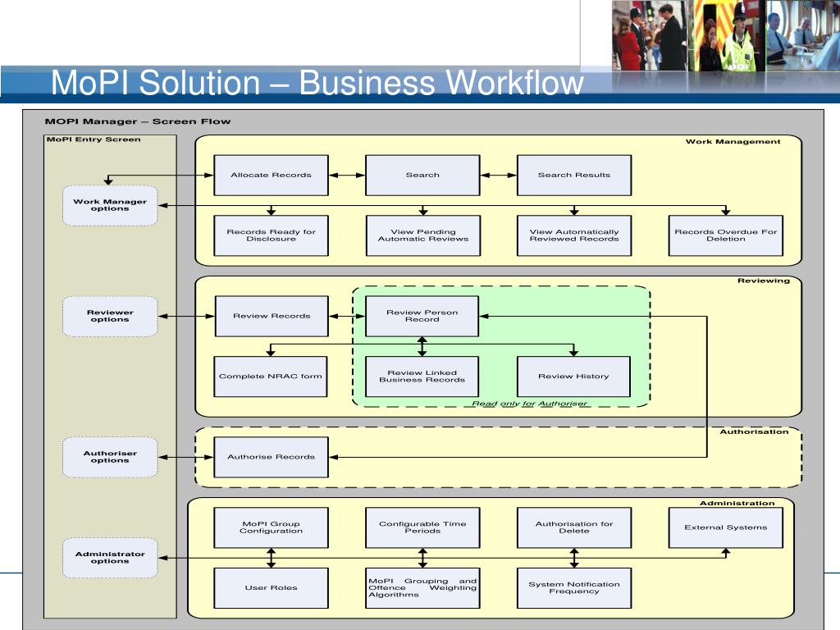Select System Notification Frequency box

(x=573, y=588)
